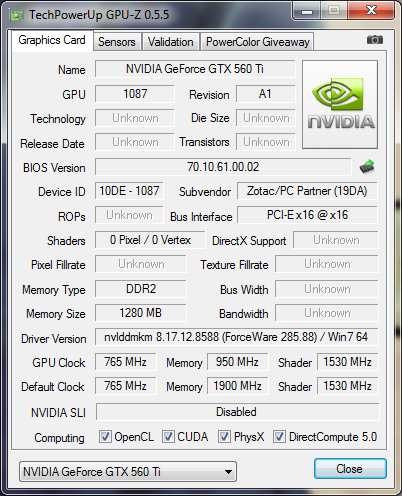
Task: Switch to the Sensors tab
Action: (117, 42)
